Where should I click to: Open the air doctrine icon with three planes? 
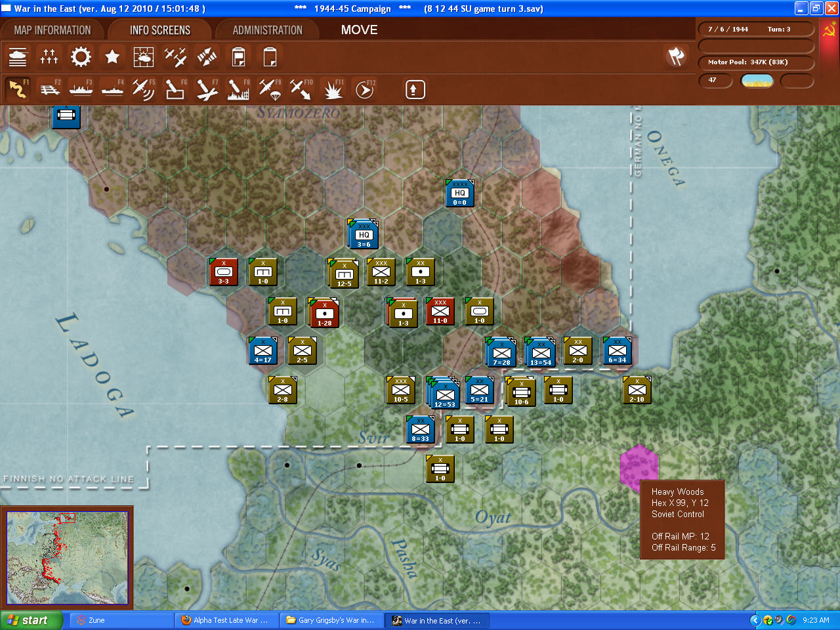pos(175,57)
